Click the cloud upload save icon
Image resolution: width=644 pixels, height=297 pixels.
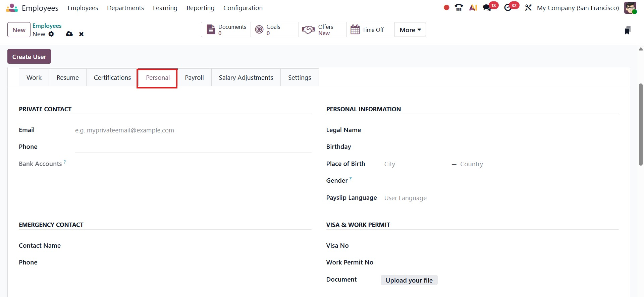coord(69,34)
